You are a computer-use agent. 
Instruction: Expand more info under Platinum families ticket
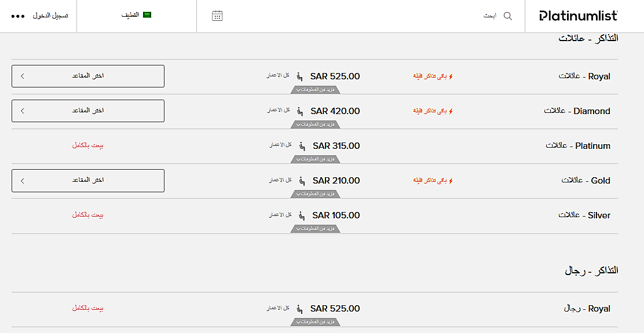(316, 159)
